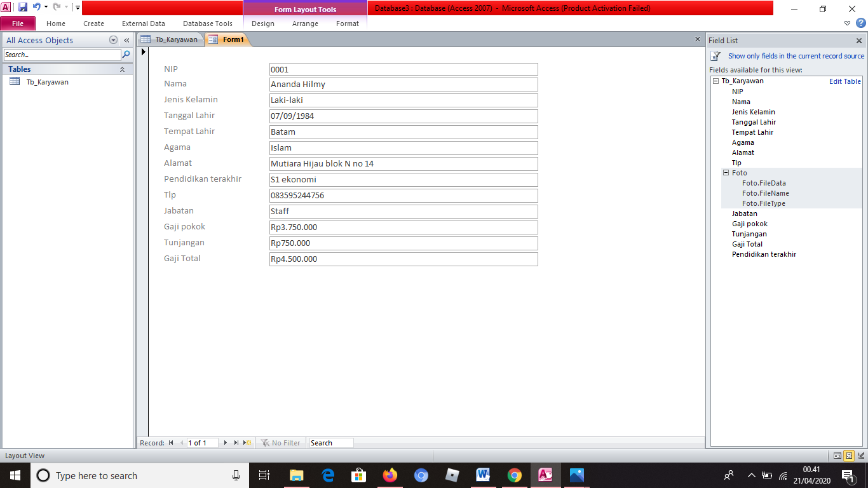
Task: Open the All Access Objects dropdown
Action: tap(113, 39)
